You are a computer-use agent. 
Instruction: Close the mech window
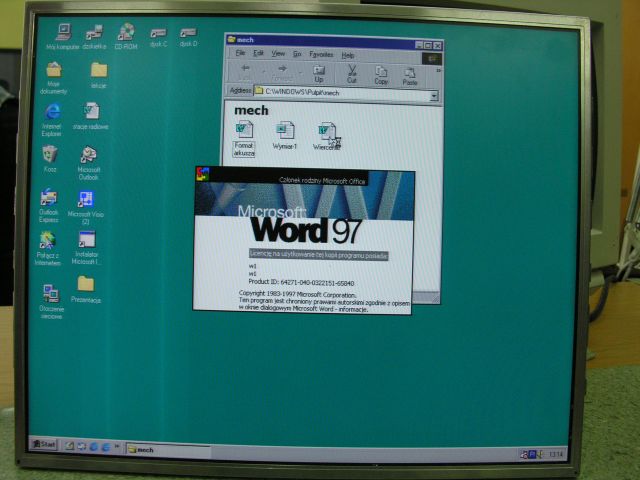(x=438, y=46)
